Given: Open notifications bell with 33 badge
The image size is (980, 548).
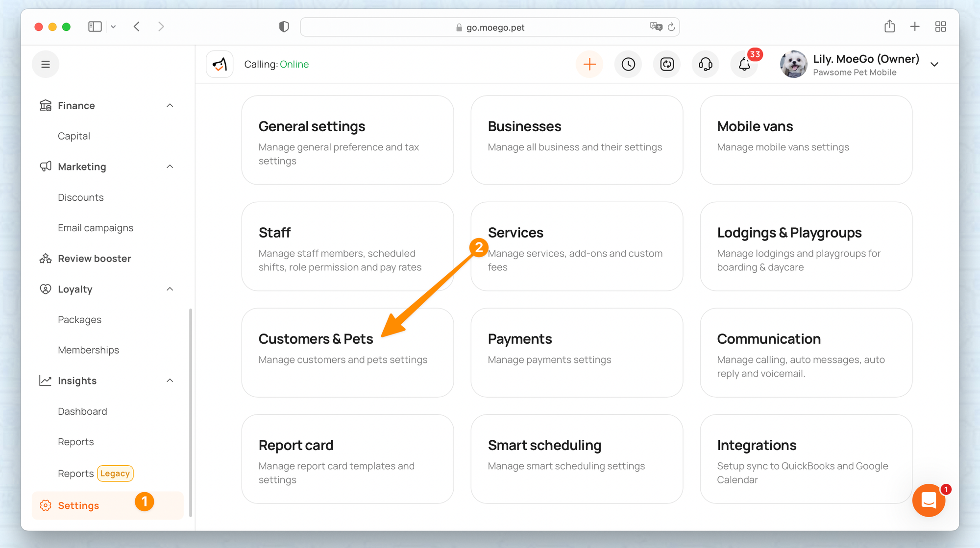Looking at the screenshot, I should tap(744, 64).
